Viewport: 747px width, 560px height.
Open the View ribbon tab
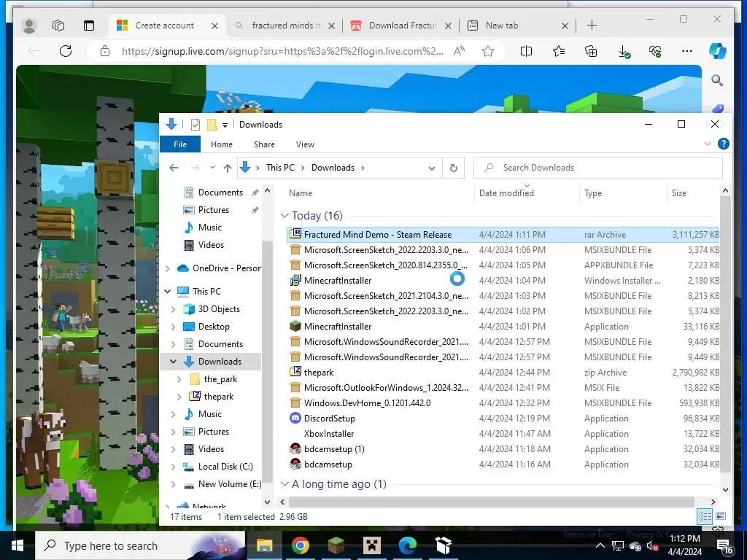[305, 144]
